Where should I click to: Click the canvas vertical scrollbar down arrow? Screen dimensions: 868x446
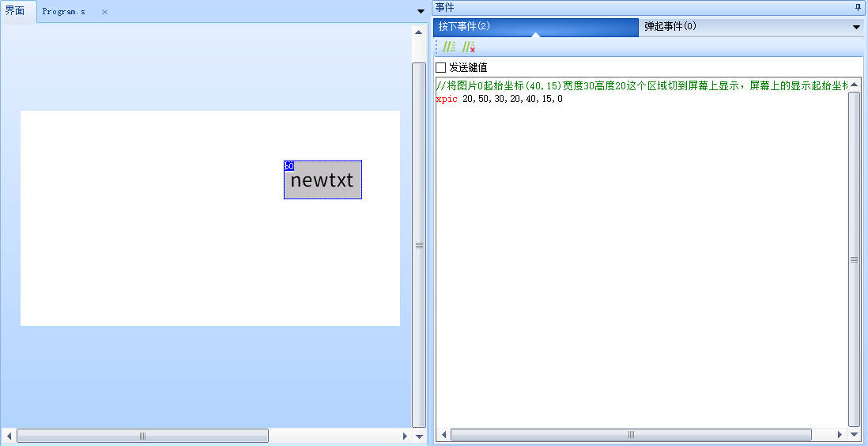point(418,436)
